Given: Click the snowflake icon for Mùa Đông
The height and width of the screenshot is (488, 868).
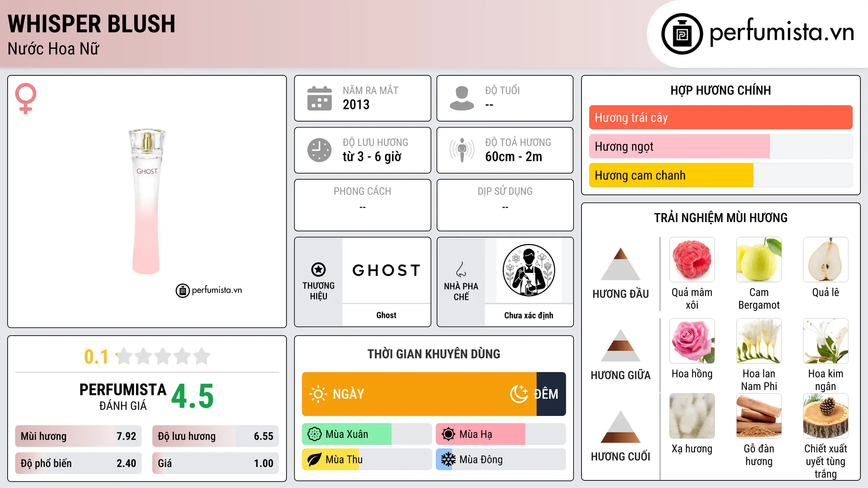Looking at the screenshot, I should pyautogui.click(x=448, y=460).
